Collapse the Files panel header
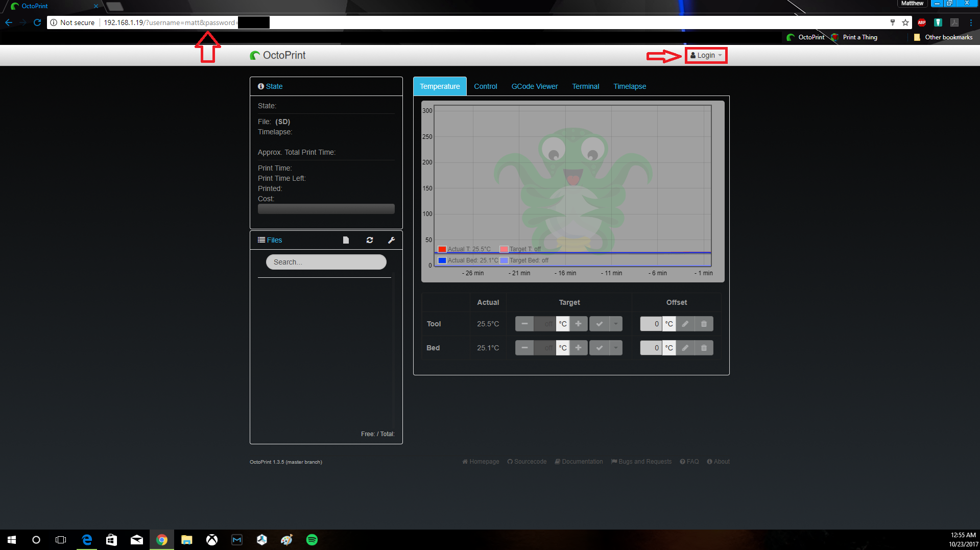980x550 pixels. [270, 240]
